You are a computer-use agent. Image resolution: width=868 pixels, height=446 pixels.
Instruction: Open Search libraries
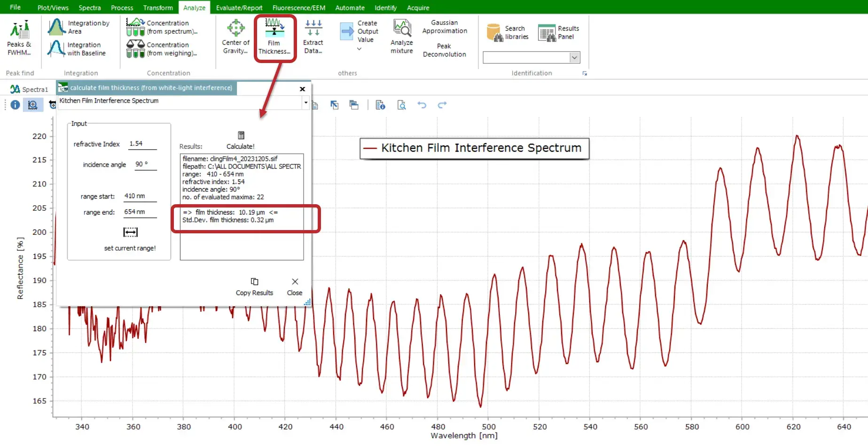click(x=508, y=32)
